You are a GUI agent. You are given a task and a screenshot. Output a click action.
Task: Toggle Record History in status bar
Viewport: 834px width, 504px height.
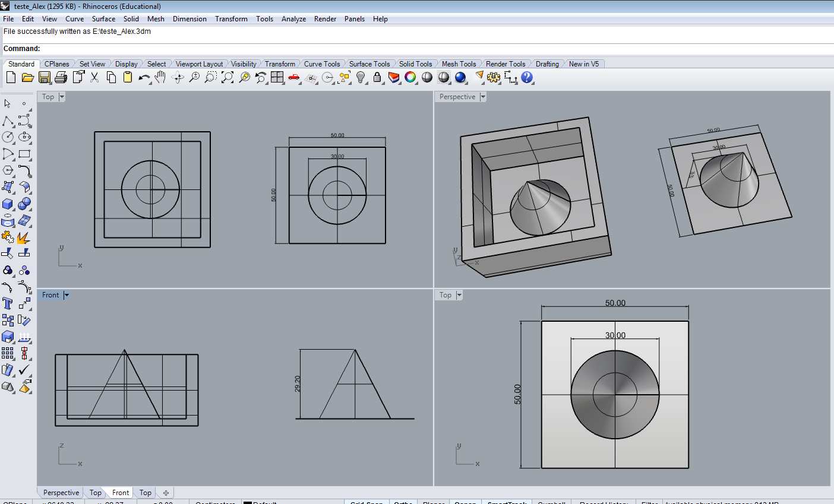point(604,502)
